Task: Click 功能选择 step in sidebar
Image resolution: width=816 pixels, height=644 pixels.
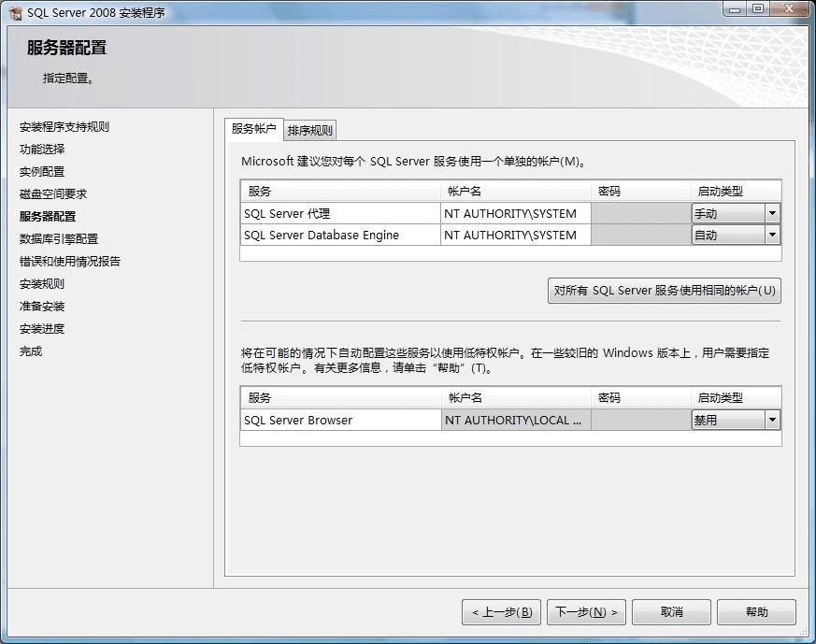Action: 42,150
